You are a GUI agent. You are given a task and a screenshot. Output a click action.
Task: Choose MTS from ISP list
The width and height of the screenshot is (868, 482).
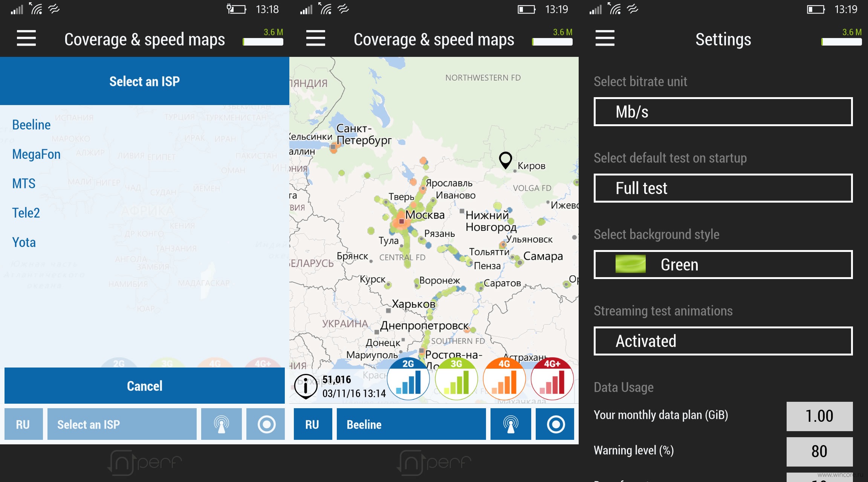click(x=24, y=183)
